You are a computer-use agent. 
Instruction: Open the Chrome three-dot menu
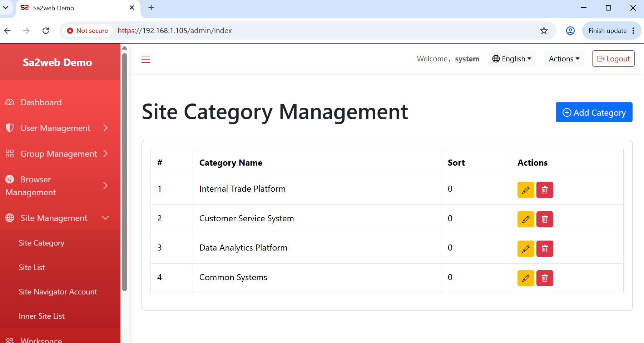point(633,31)
